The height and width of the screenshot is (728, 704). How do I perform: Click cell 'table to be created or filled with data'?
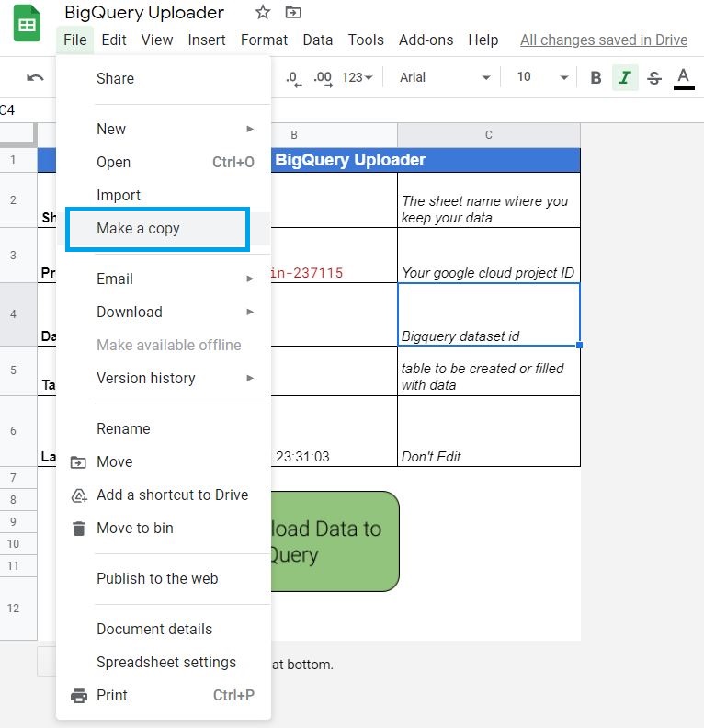(x=489, y=371)
